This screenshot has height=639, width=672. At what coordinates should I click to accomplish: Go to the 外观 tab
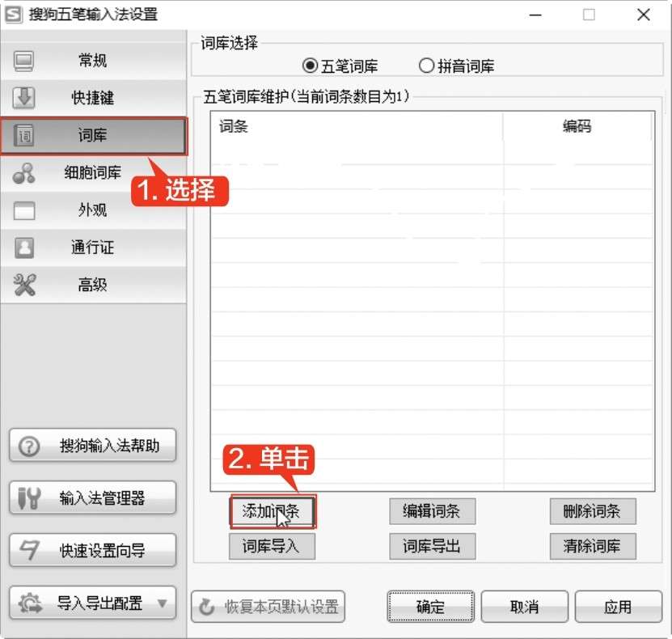(x=94, y=210)
